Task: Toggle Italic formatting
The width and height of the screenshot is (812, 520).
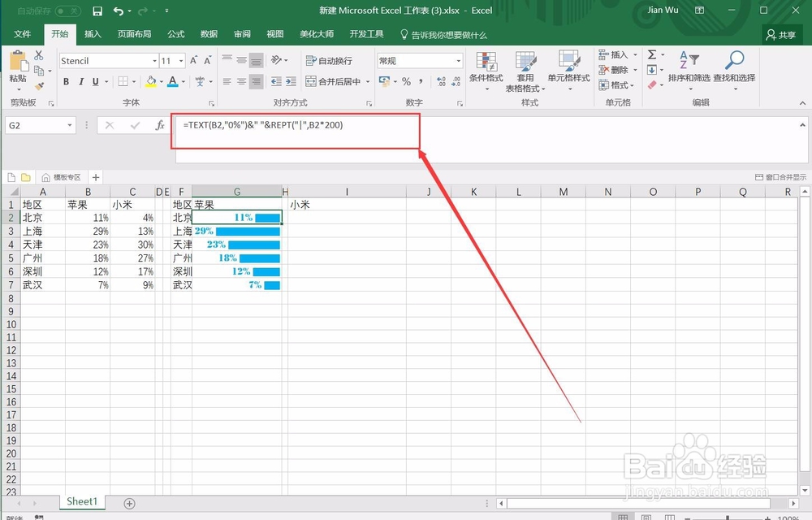Action: click(x=80, y=81)
